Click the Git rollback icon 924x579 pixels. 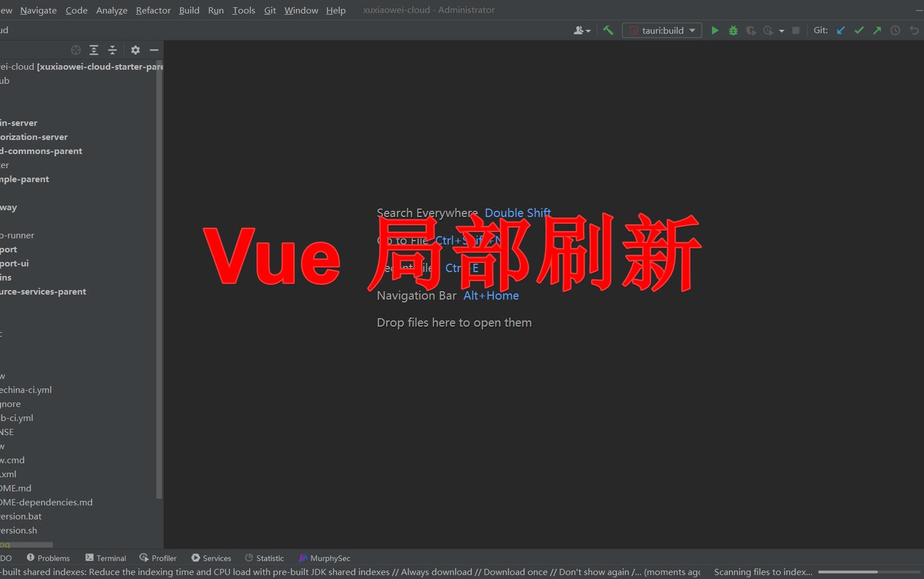coord(914,30)
